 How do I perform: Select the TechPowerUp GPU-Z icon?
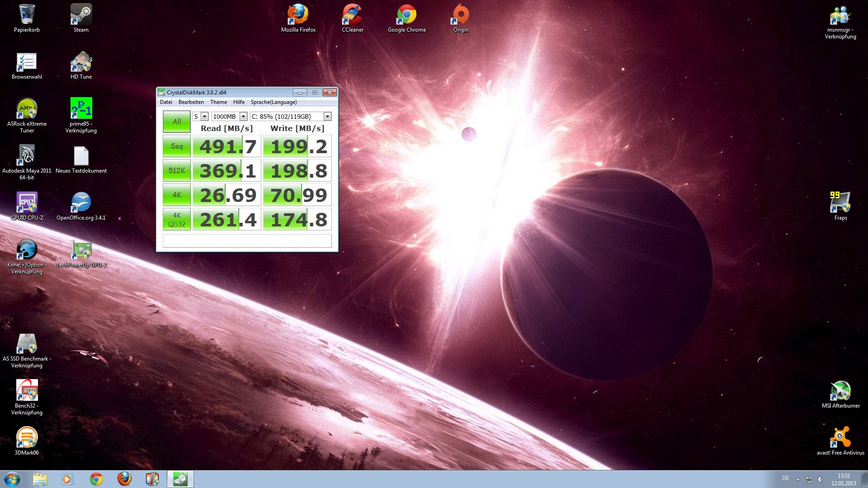click(81, 253)
